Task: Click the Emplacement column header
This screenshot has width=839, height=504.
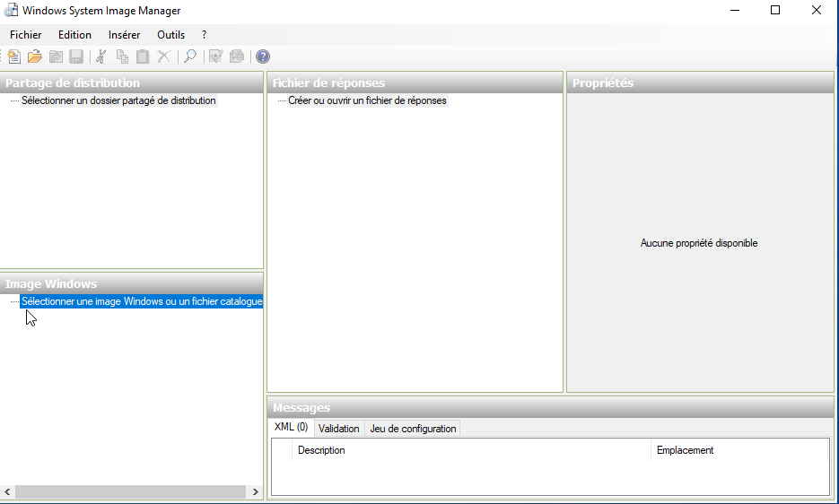Action: pyautogui.click(x=740, y=450)
